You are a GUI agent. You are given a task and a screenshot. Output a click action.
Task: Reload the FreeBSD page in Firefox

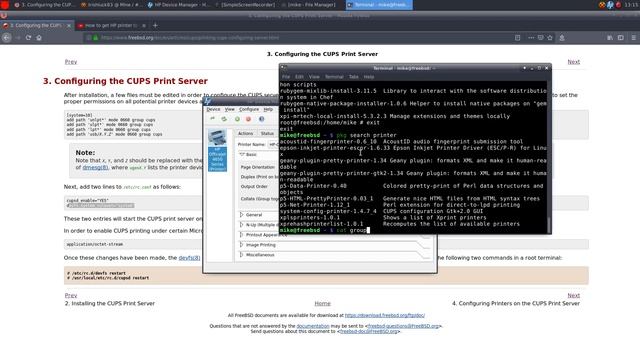pos(28,38)
